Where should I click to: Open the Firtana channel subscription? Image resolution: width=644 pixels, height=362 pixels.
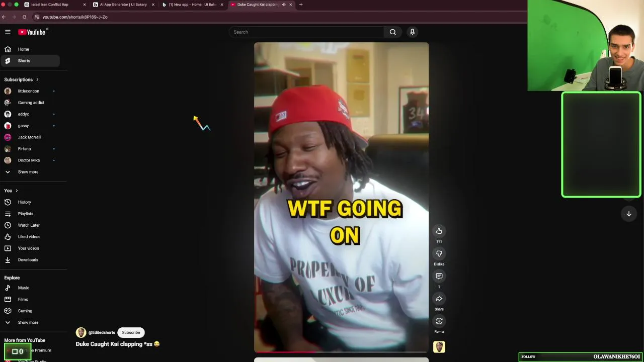30,149
